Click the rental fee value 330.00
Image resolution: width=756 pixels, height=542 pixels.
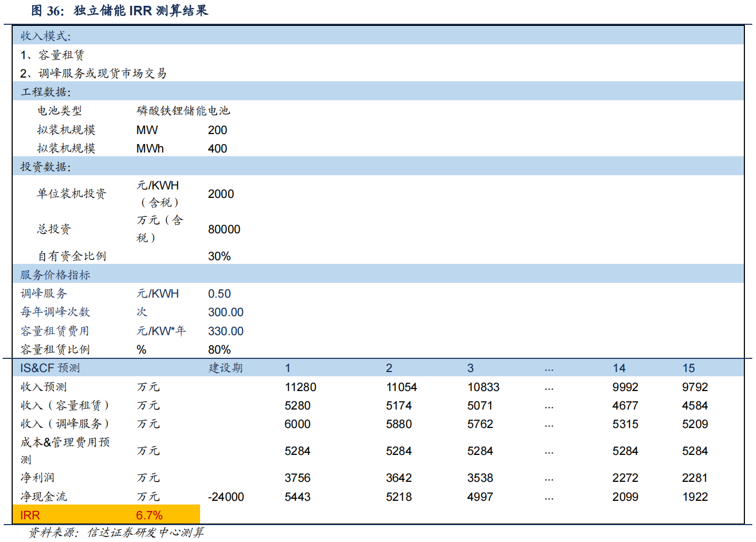click(x=225, y=331)
